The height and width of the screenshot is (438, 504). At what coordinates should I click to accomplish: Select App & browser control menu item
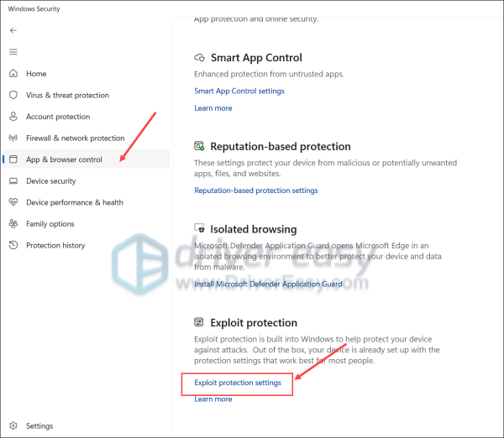[x=87, y=159]
